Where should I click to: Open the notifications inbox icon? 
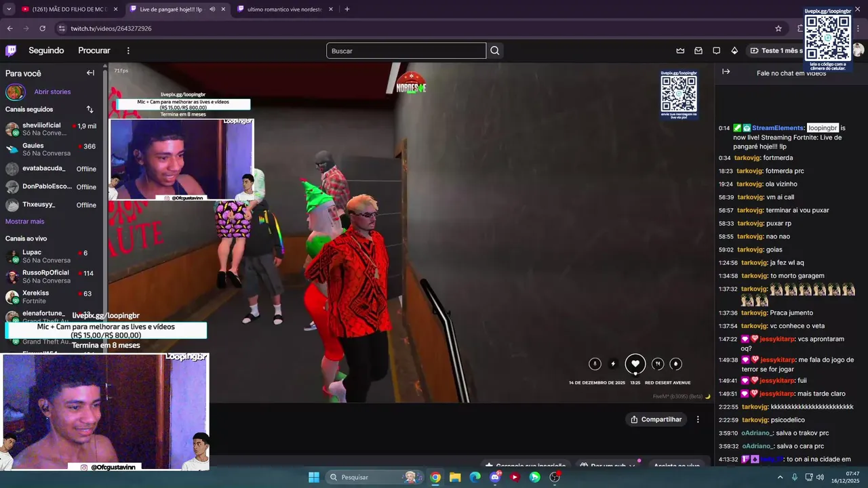(698, 51)
